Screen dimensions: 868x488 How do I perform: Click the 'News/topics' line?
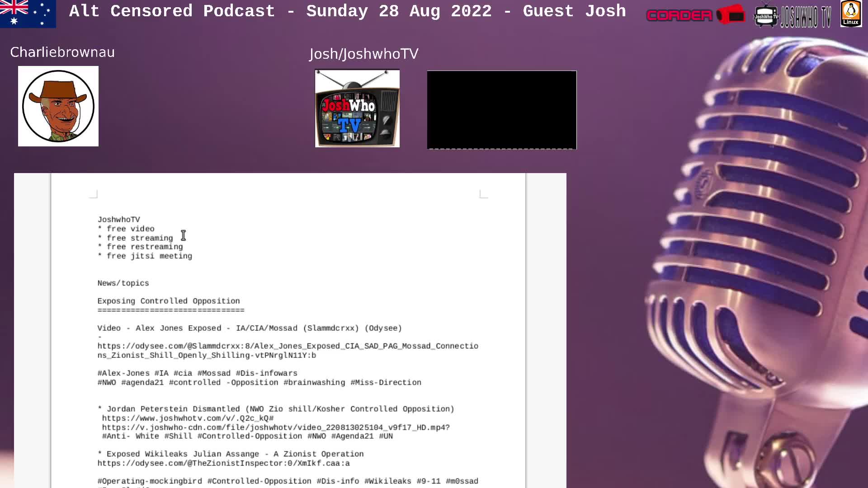click(x=123, y=283)
